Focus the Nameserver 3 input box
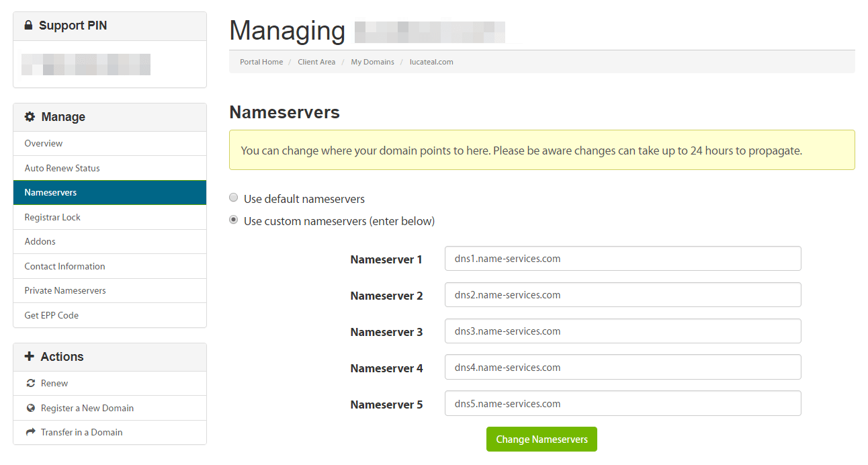Image resolution: width=868 pixels, height=465 pixels. (622, 331)
